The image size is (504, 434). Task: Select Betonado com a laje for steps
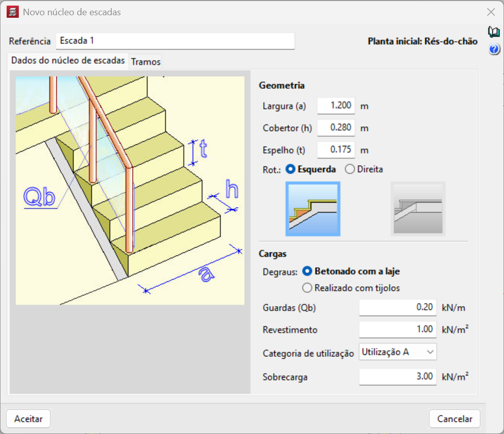(x=351, y=272)
